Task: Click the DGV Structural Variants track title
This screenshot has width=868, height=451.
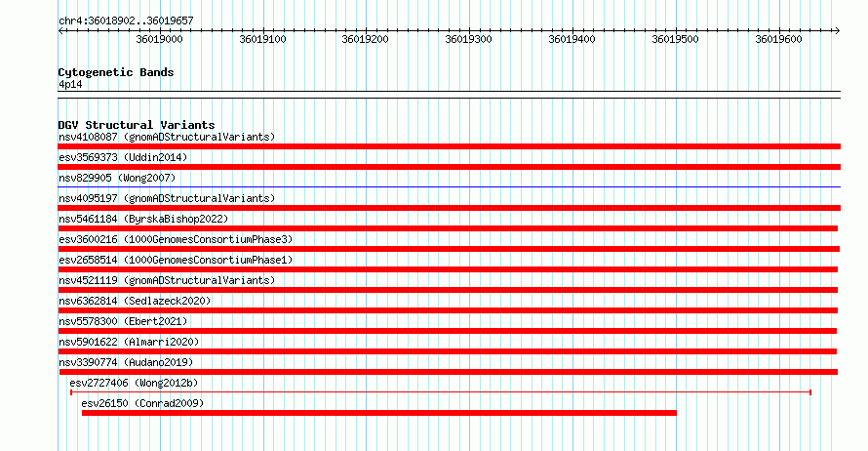Action: tap(137, 125)
